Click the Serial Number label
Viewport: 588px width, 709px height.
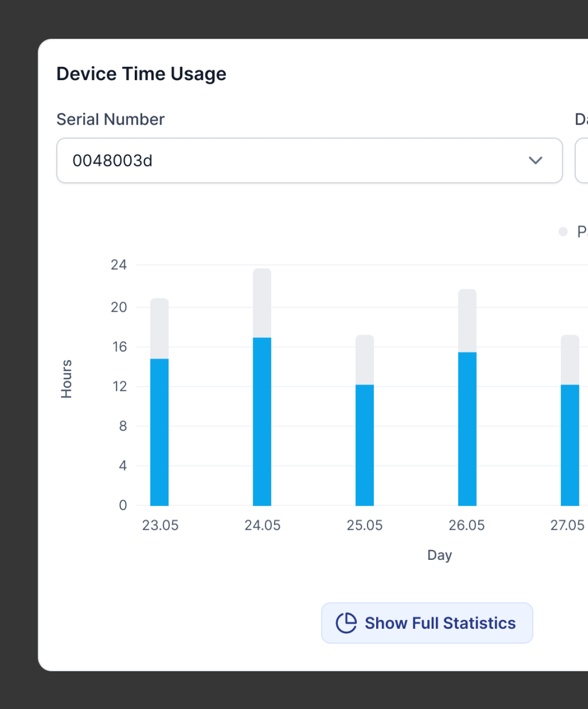(x=110, y=119)
